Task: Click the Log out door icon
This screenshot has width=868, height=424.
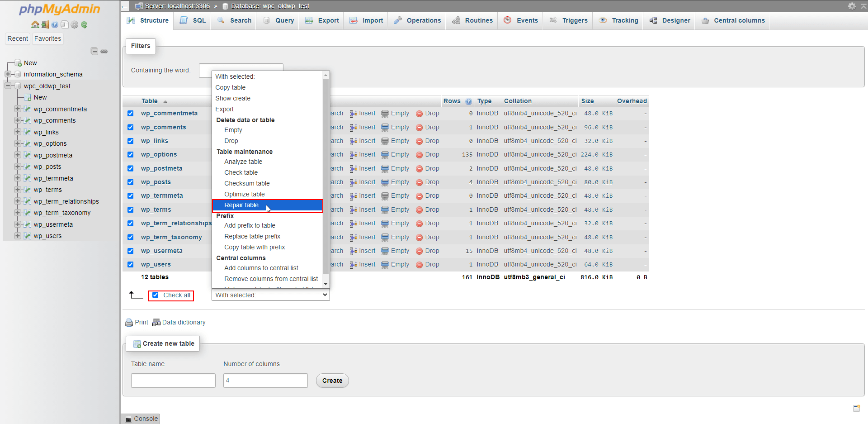Action: (45, 24)
